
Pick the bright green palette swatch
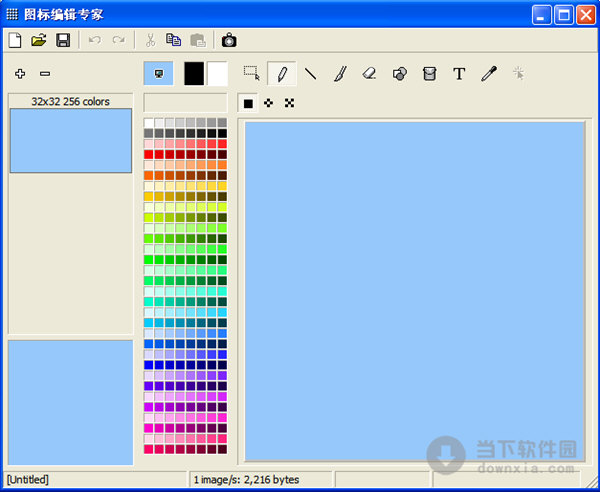(x=148, y=260)
